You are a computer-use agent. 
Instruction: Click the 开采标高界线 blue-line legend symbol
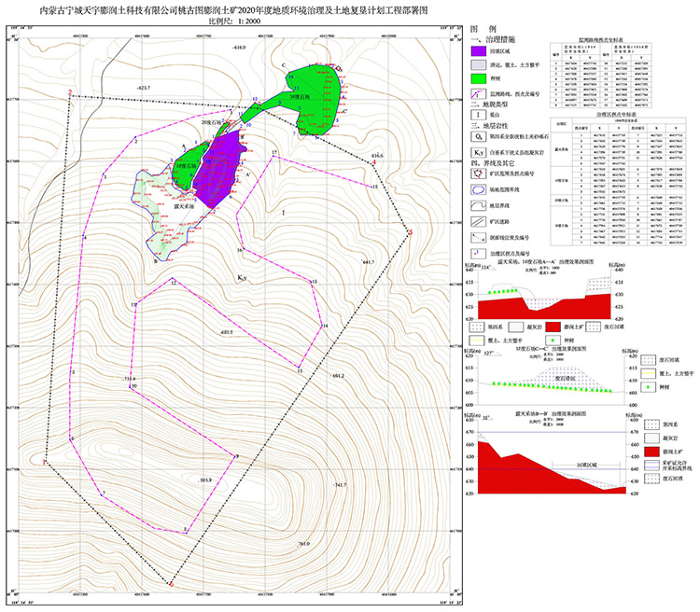652,465
